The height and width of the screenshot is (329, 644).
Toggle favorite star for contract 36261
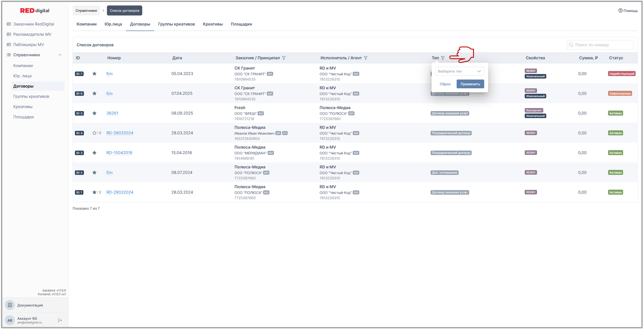pos(95,113)
